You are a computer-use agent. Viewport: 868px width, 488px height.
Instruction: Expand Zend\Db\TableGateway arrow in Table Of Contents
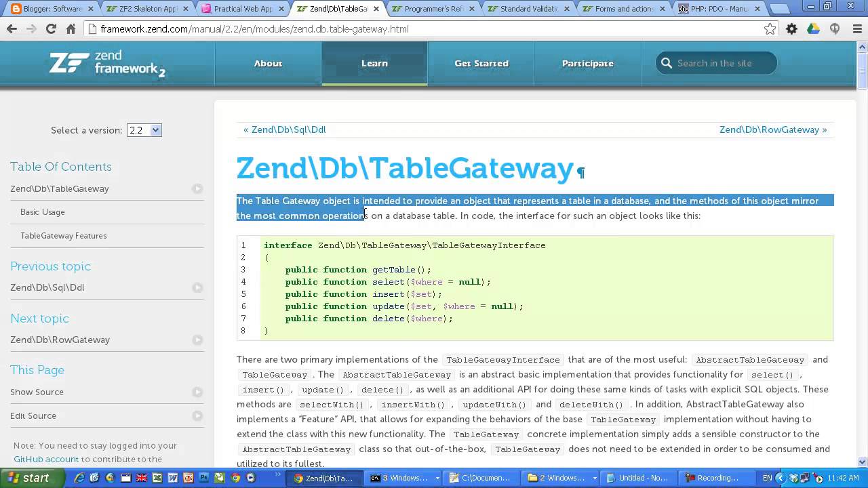click(197, 189)
